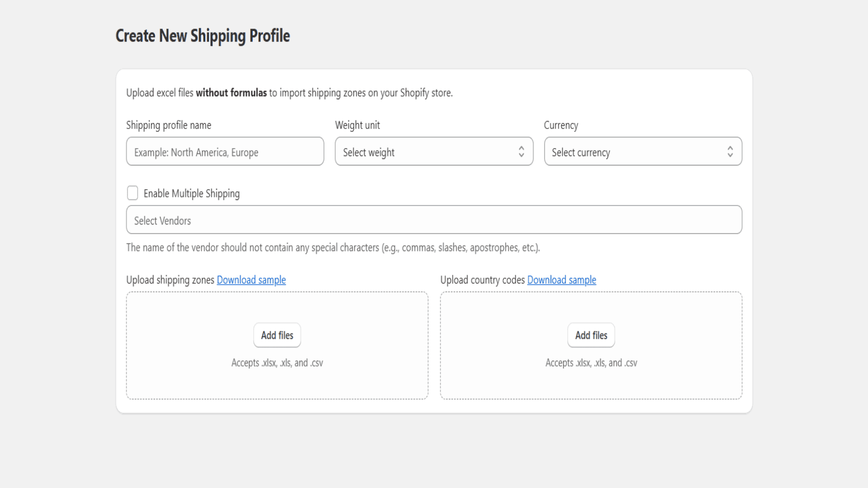Click the Shipping profile name input field

coord(225,152)
